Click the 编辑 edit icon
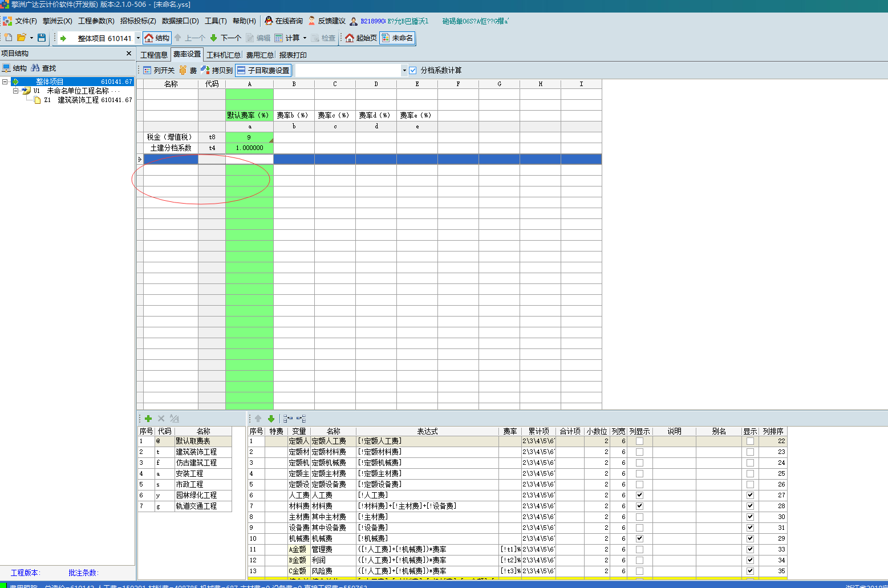The width and height of the screenshot is (888, 588). [250, 38]
